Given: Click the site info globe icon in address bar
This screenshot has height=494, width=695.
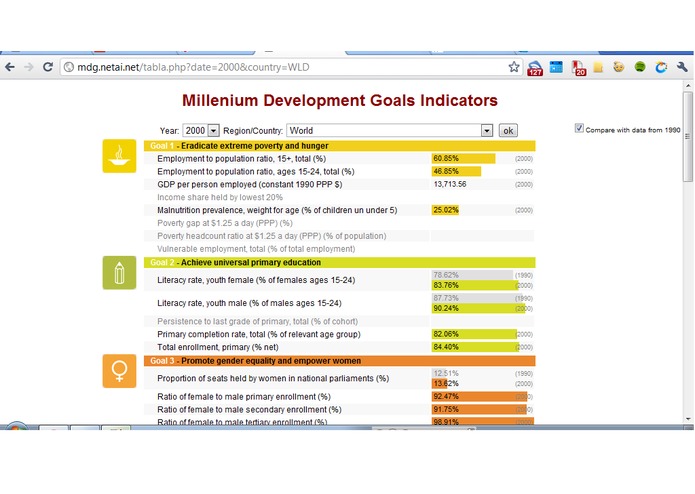Looking at the screenshot, I should [69, 67].
